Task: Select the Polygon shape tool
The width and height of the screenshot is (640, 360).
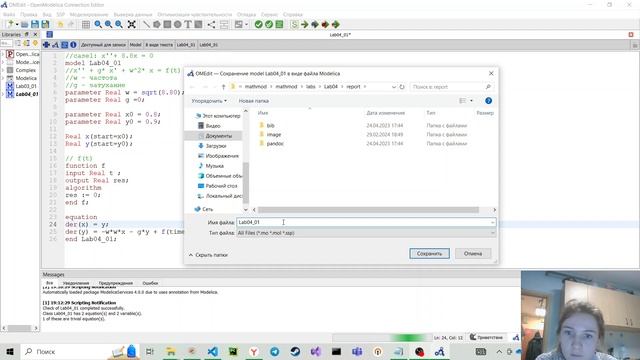Action: 157,24
